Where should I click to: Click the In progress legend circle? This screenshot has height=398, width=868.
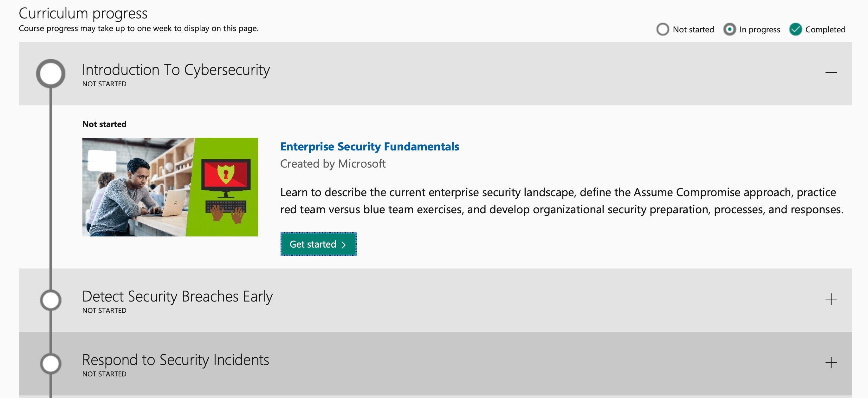point(729,29)
